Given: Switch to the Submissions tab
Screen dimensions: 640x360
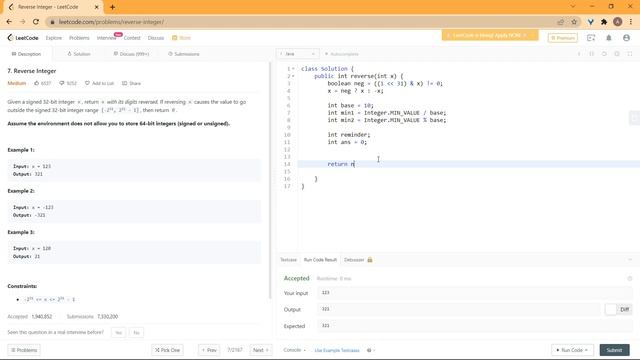Looking at the screenshot, I should 184,54.
